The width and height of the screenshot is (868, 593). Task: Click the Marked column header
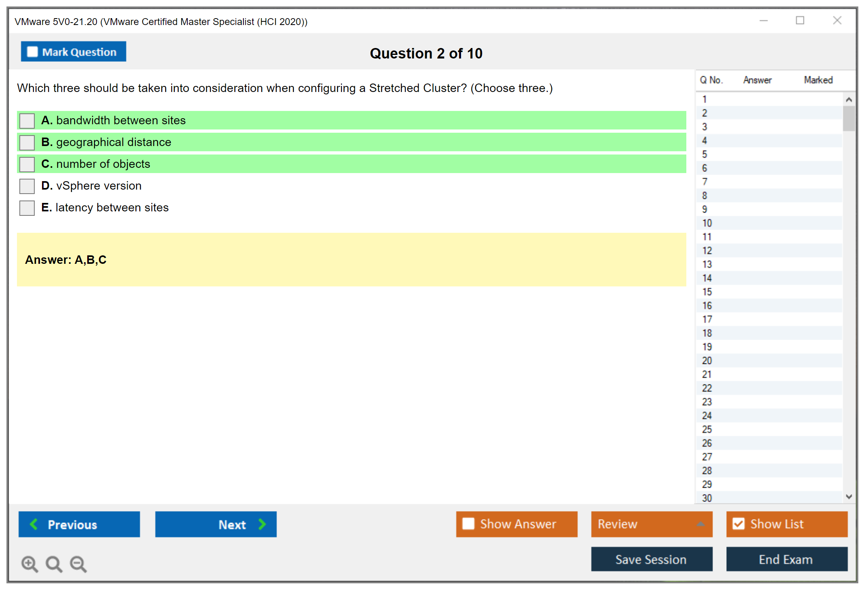[818, 80]
